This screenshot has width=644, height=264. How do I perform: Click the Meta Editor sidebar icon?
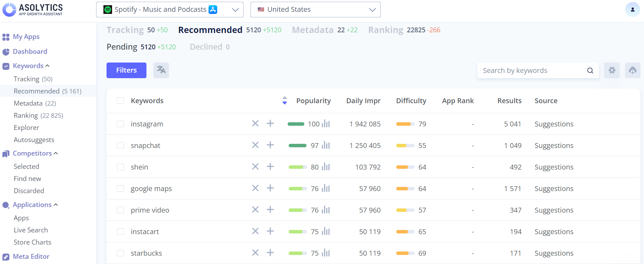6,257
